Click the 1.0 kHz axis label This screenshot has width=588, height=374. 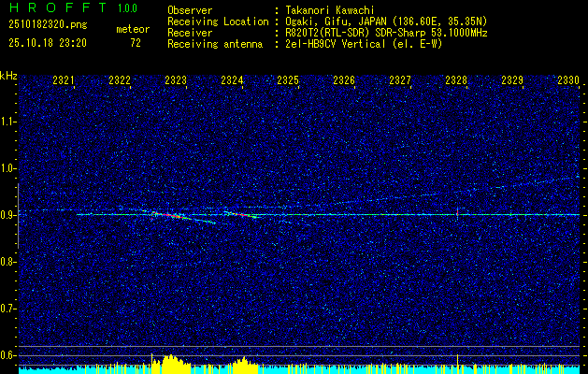[x=8, y=169]
